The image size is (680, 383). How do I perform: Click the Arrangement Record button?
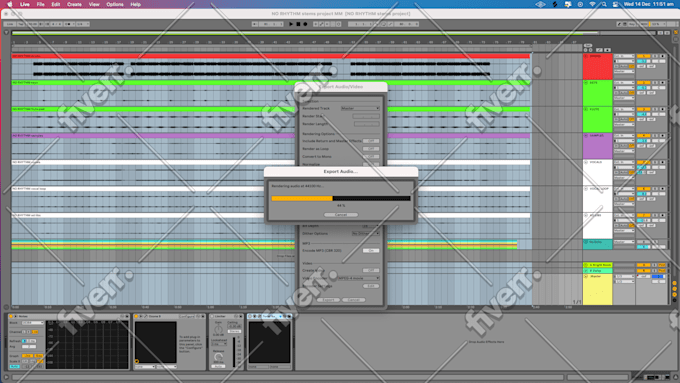coord(305,24)
